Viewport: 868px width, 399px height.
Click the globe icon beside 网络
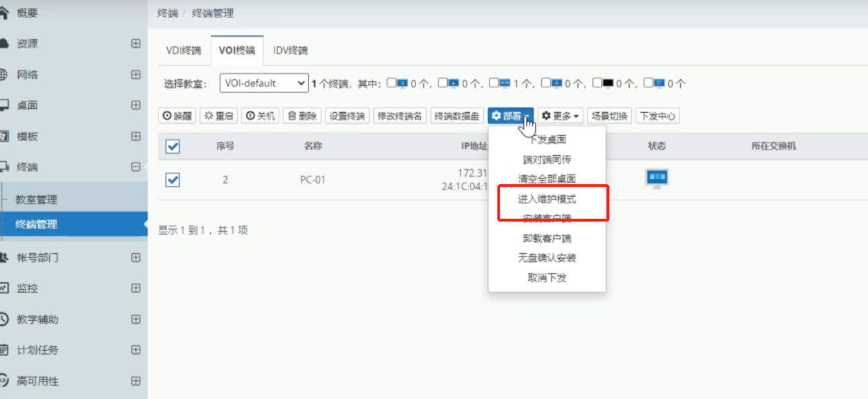(x=3, y=75)
